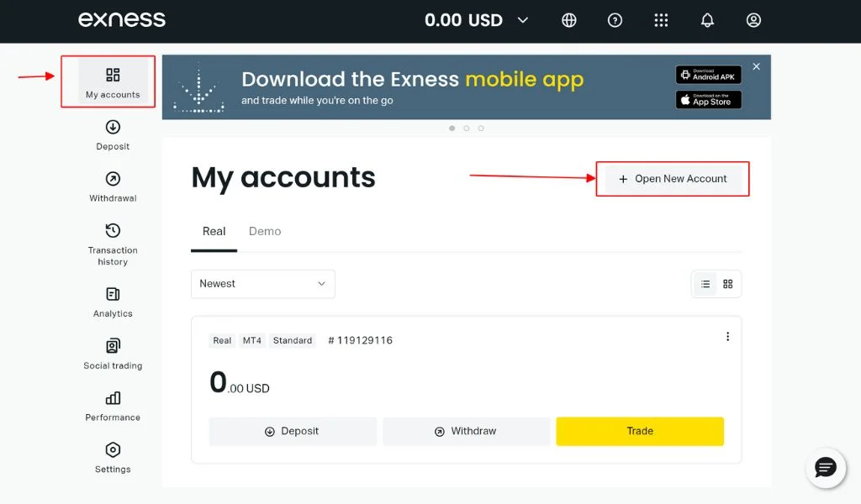The height and width of the screenshot is (504, 861).
Task: Open the account card options menu
Action: (x=727, y=336)
